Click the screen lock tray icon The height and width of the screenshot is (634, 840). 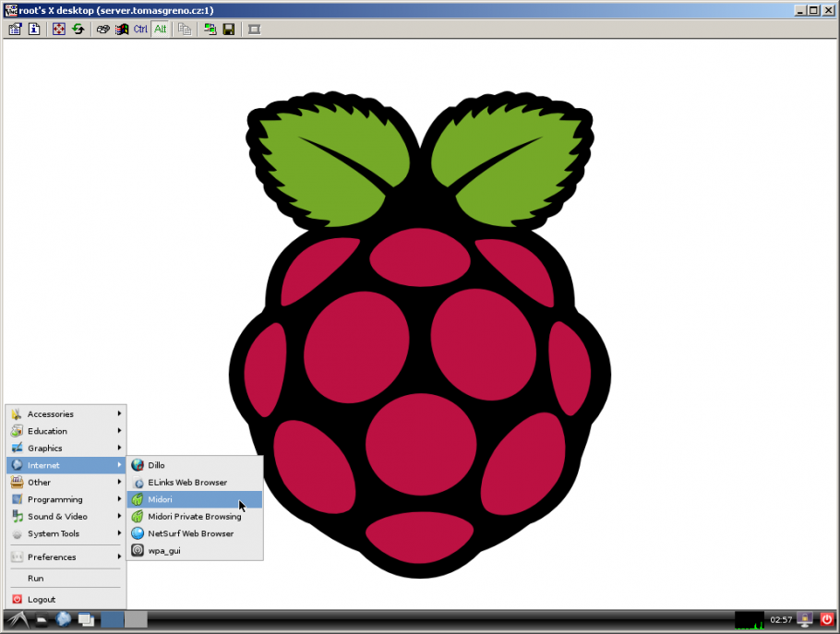pos(805,620)
